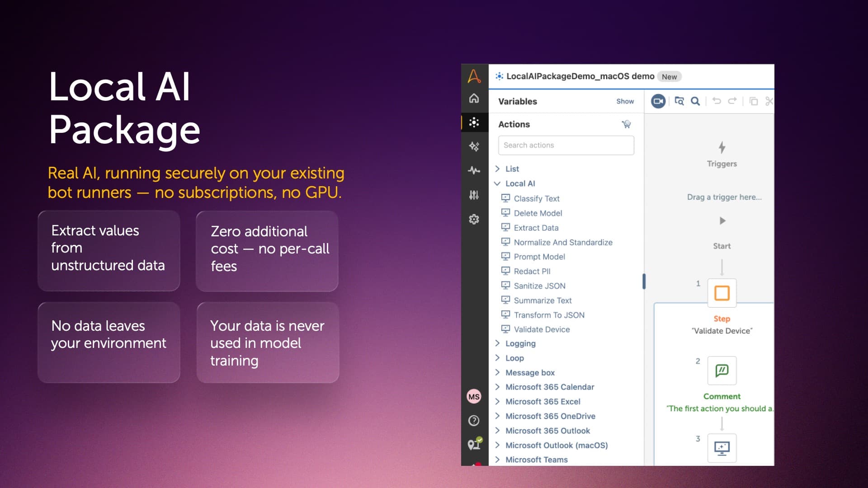Click the Start play triangle in flow
The image size is (868, 488).
coord(722,221)
